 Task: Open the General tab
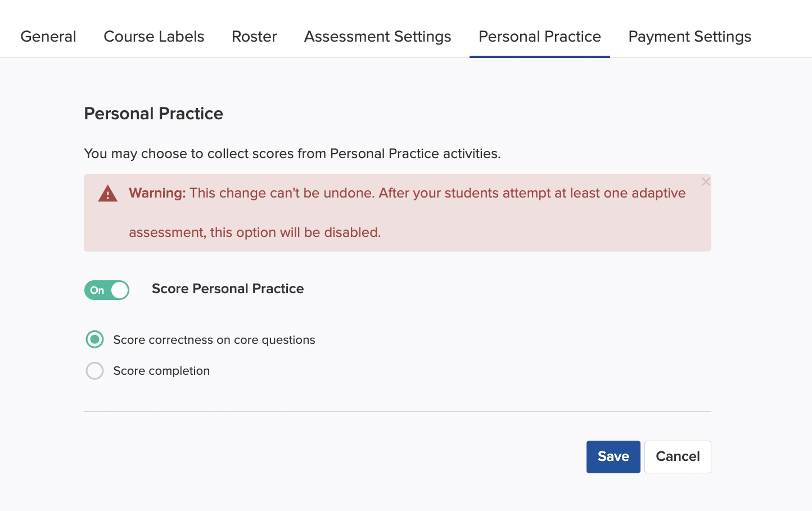pyautogui.click(x=48, y=37)
